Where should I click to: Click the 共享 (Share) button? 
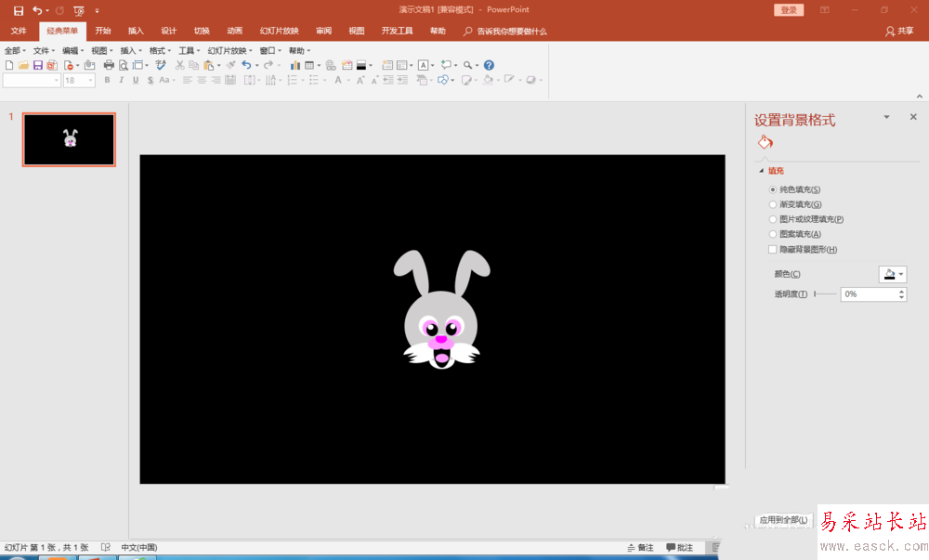899,31
